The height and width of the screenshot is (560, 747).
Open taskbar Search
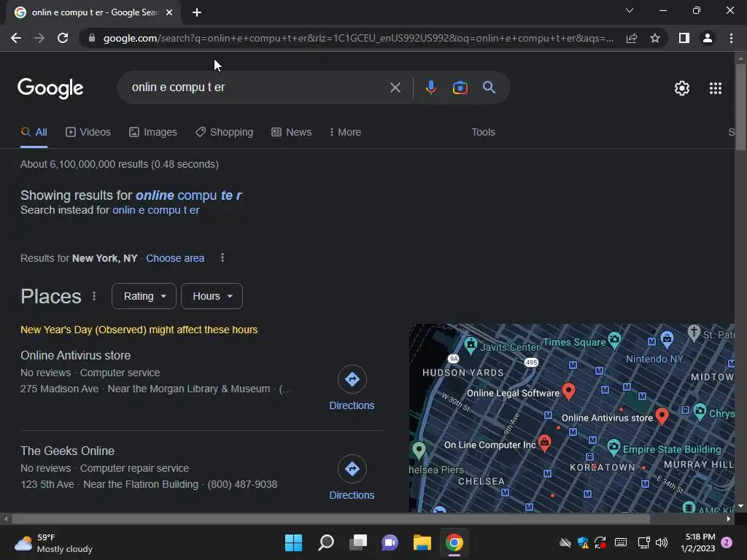pos(326,542)
